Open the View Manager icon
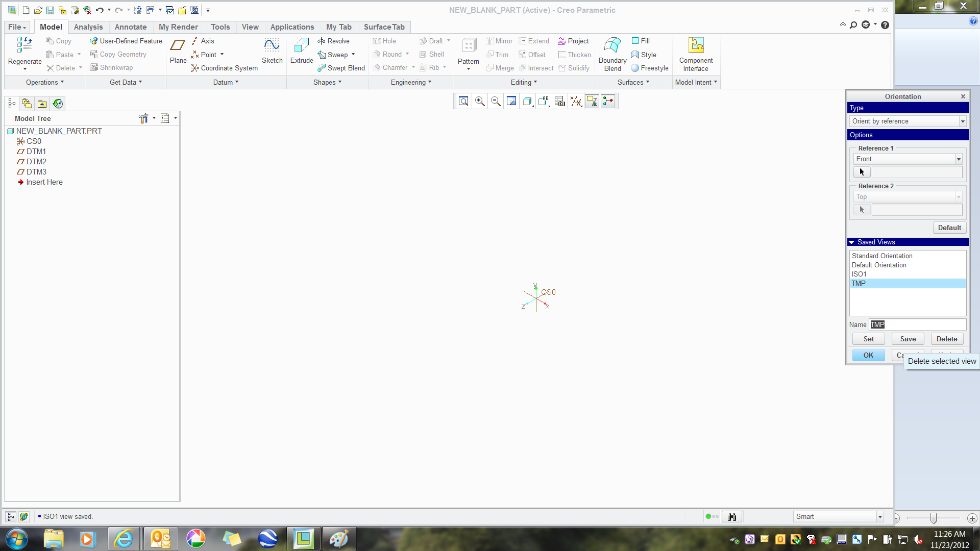 (x=560, y=101)
